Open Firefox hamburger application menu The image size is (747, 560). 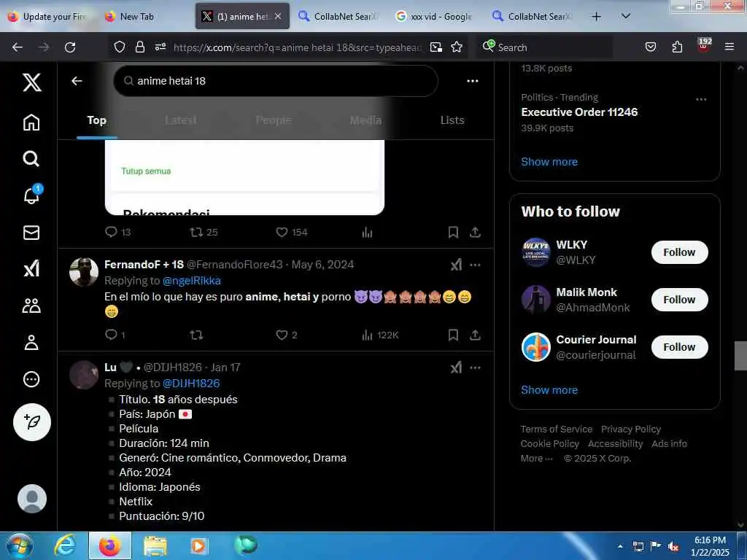click(729, 47)
